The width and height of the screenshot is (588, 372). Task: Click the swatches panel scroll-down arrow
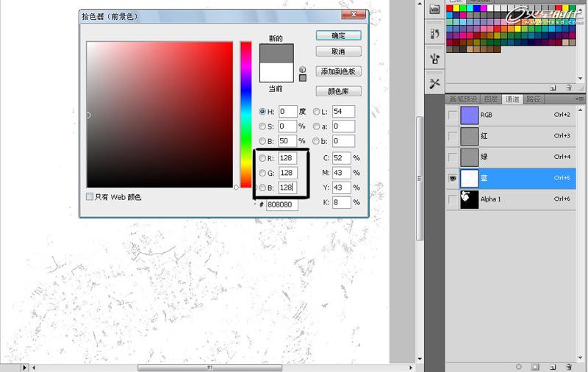click(x=581, y=79)
